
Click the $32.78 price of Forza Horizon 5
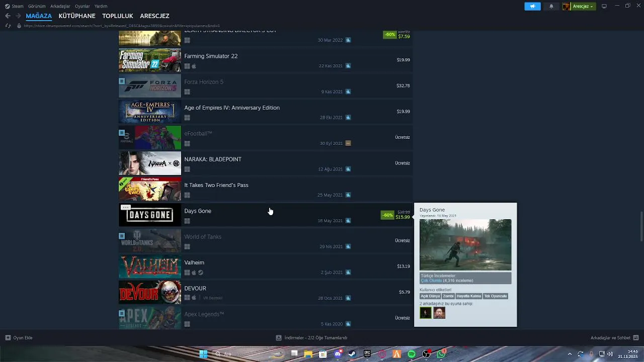(x=403, y=85)
